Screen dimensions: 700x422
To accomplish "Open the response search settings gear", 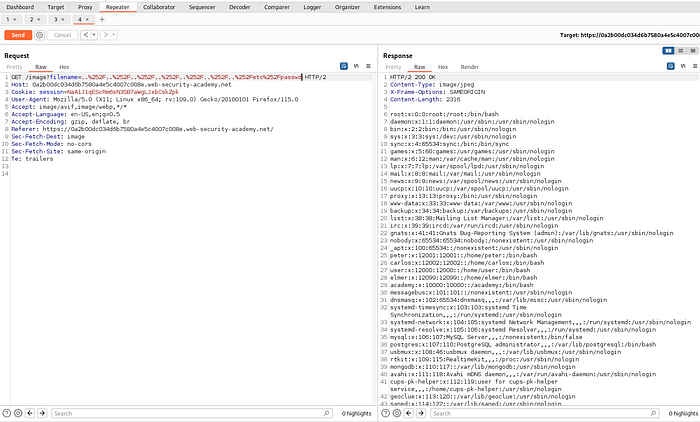I will click(x=398, y=412).
